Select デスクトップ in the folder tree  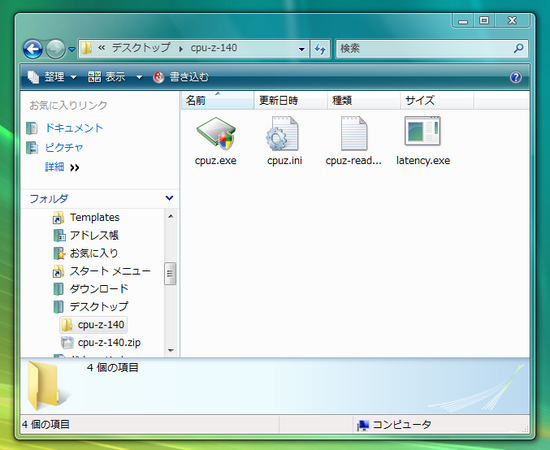[x=99, y=307]
